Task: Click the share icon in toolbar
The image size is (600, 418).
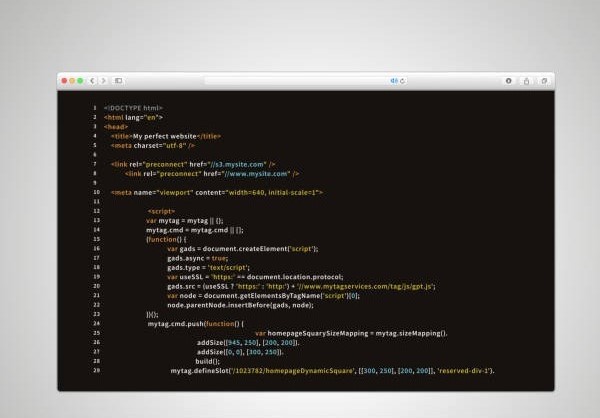Action: click(527, 80)
